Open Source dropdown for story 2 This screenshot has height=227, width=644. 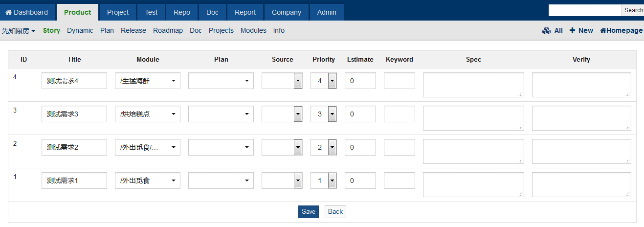coord(298,147)
